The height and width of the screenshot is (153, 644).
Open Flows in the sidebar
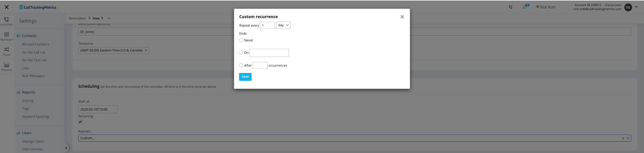pyautogui.click(x=6, y=51)
